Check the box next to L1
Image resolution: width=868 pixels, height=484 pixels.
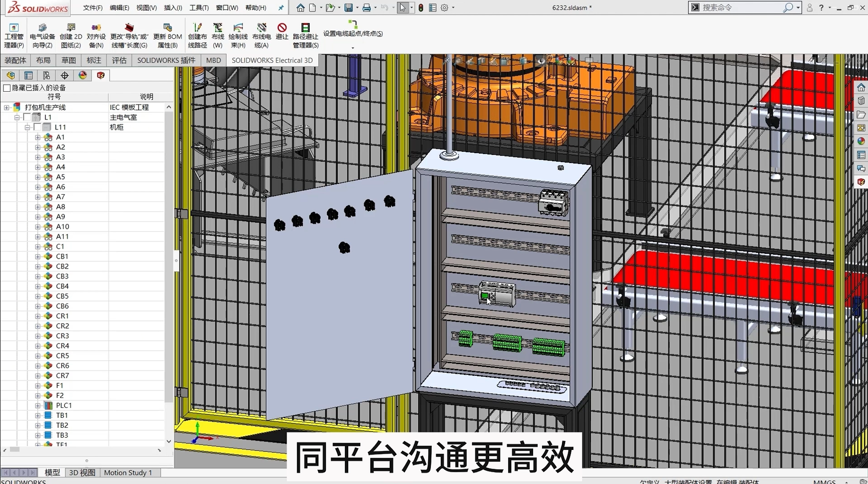pyautogui.click(x=27, y=117)
